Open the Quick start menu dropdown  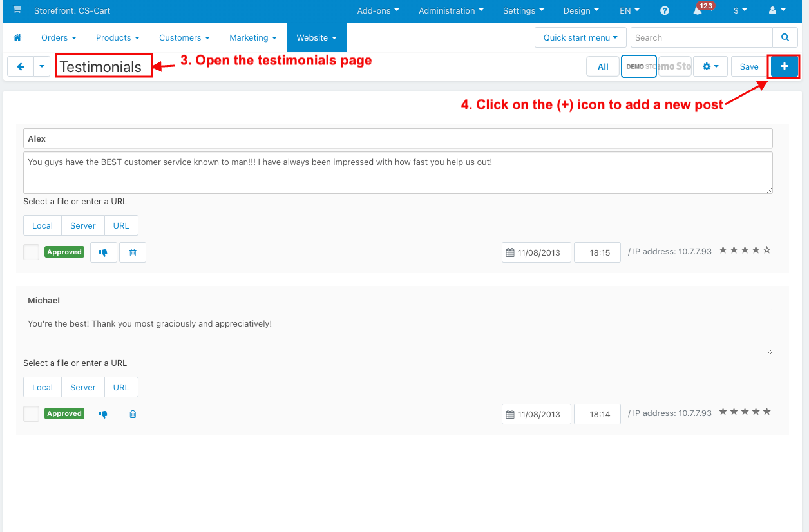(580, 37)
